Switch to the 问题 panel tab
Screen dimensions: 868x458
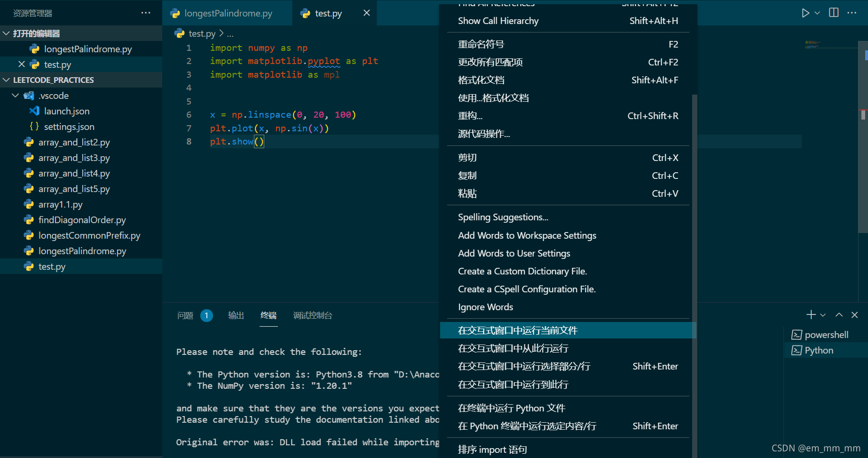pyautogui.click(x=185, y=315)
